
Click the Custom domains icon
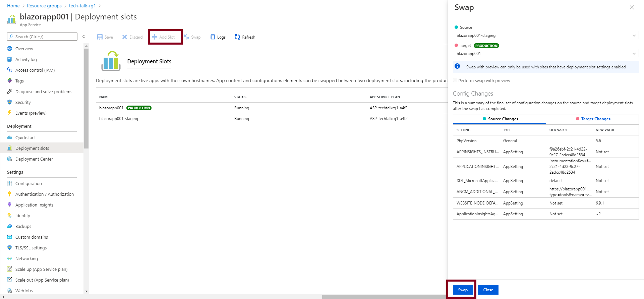[x=10, y=237]
